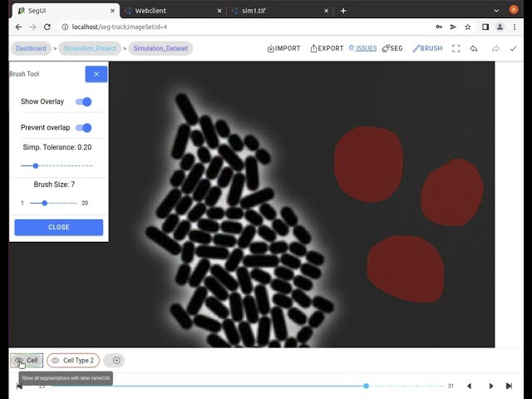Viewport: 532px width, 399px height.
Task: Open the IMPORT dialog
Action: click(x=283, y=48)
